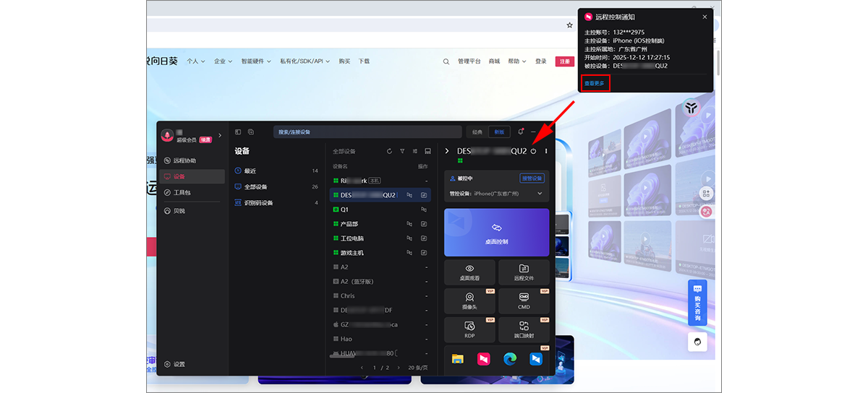This screenshot has width=868, height=393.
Task: Click the 续费 renew badge
Action: coord(205,139)
